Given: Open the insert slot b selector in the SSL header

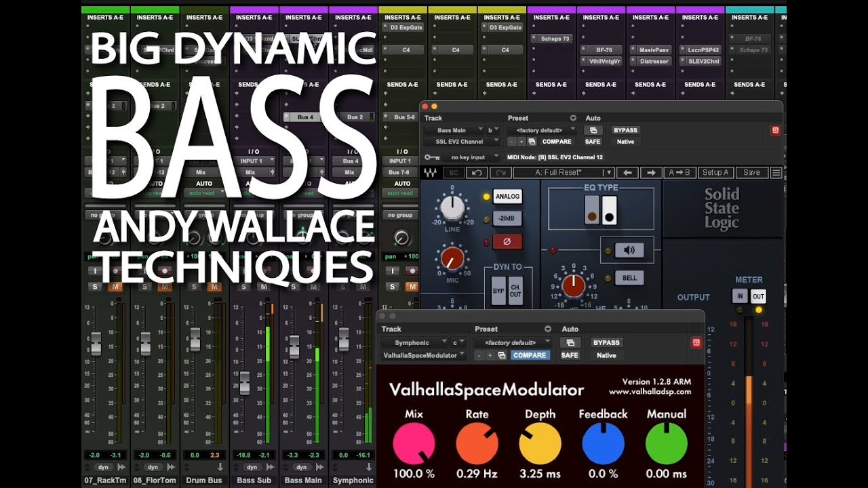Looking at the screenshot, I should point(493,130).
